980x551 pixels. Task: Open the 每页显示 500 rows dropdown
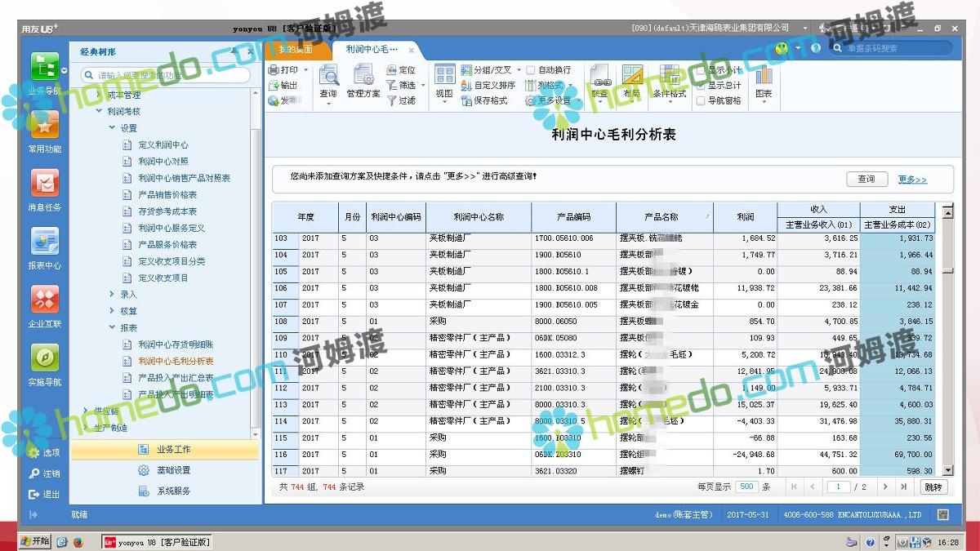click(x=746, y=487)
